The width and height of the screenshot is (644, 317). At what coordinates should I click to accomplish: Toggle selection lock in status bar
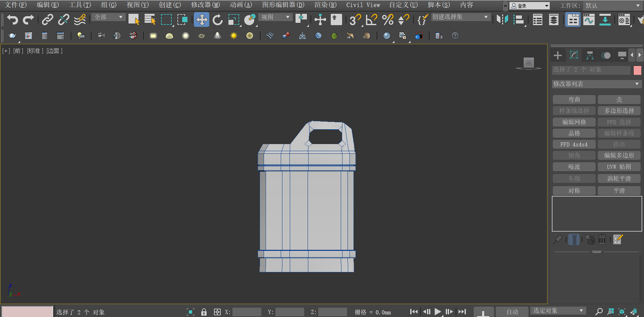(x=204, y=312)
